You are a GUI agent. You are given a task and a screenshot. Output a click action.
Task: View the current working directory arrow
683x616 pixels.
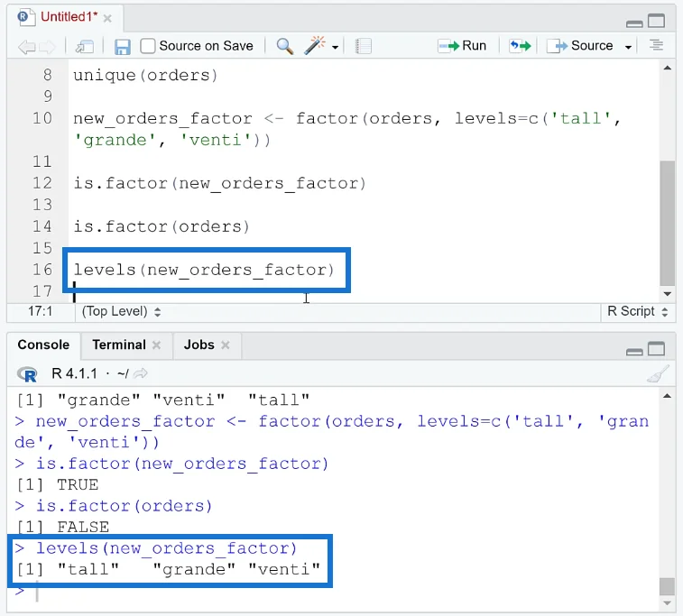(140, 373)
